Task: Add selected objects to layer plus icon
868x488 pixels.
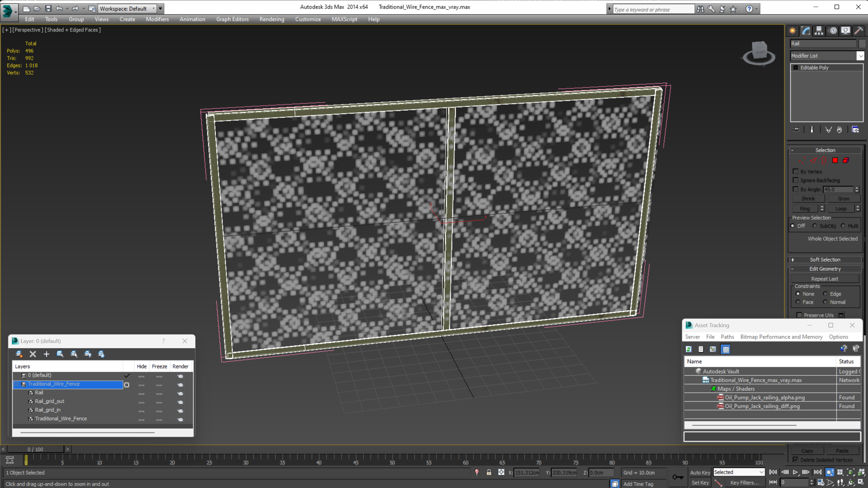Action: click(x=47, y=354)
